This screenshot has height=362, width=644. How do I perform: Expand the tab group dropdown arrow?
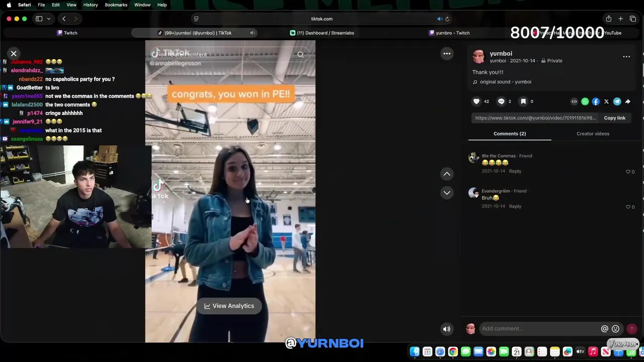click(x=48, y=19)
